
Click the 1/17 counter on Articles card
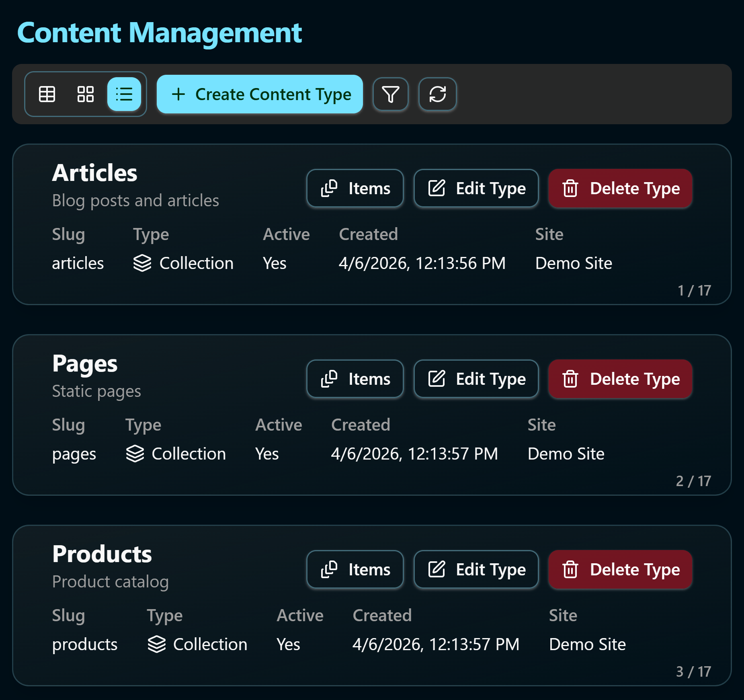click(x=694, y=290)
